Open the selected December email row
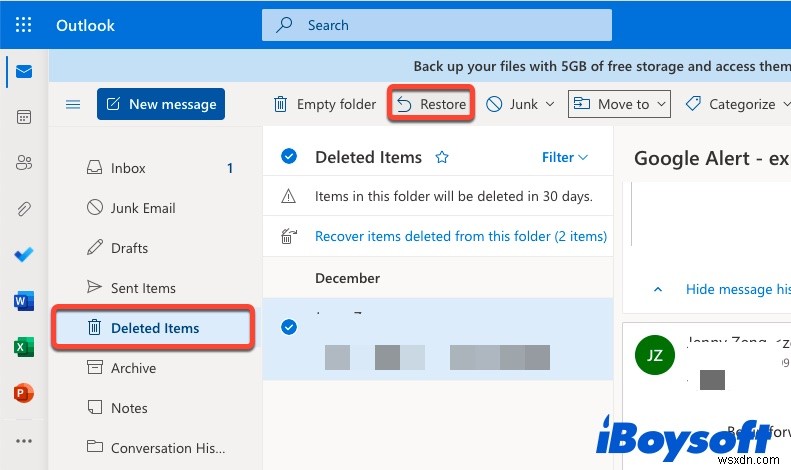Screen dimensions: 791x470 point(438,338)
